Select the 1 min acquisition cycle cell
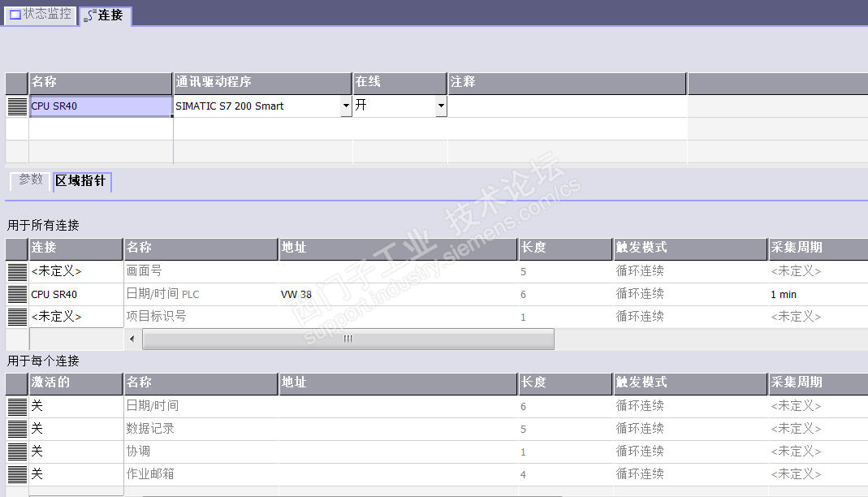This screenshot has width=868, height=497. pyautogui.click(x=818, y=294)
